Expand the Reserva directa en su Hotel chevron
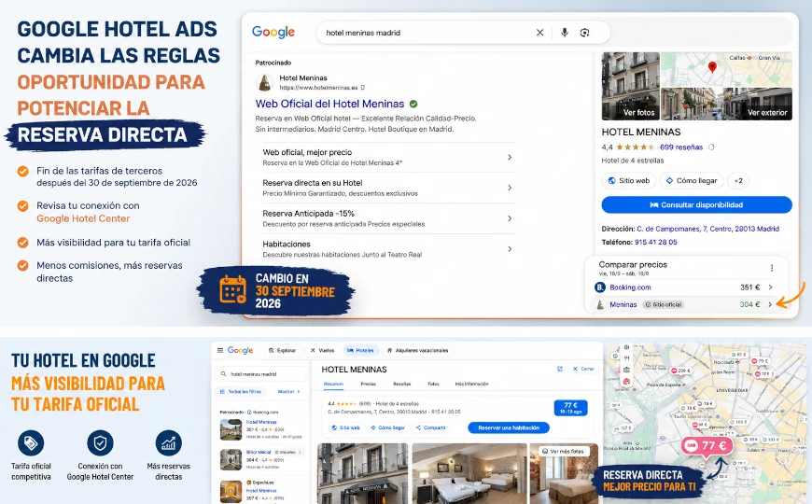This screenshot has height=504, width=812. pyautogui.click(x=510, y=188)
